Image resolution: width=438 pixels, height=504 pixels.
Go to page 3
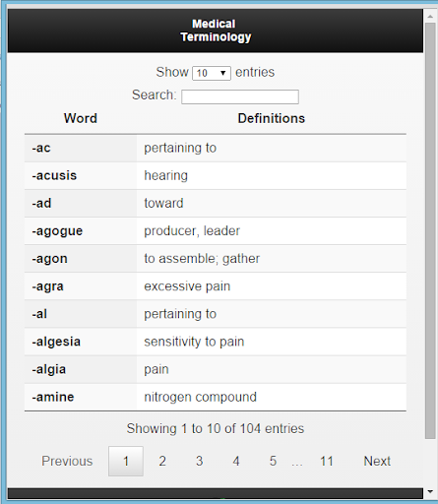(x=199, y=461)
